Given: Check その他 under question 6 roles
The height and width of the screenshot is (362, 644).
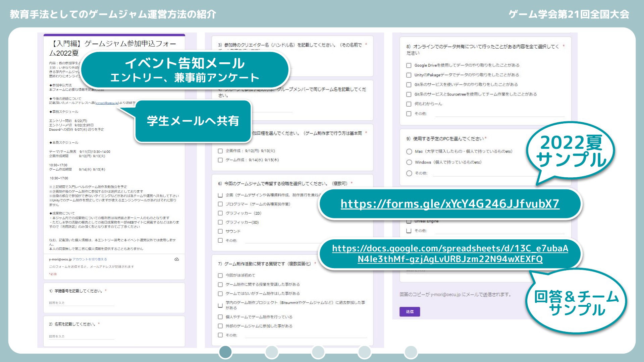Looking at the screenshot, I should point(220,240).
